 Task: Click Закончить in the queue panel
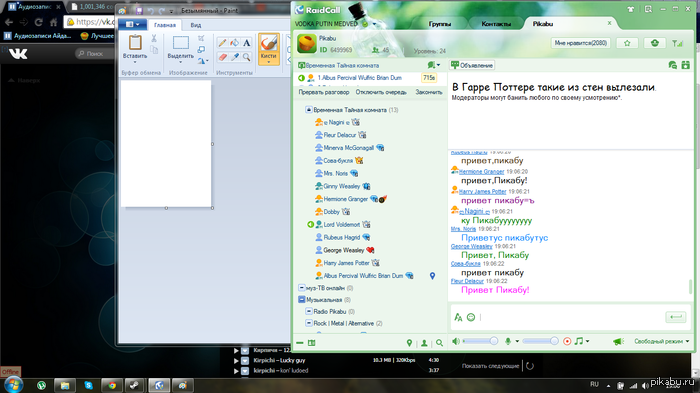click(x=429, y=92)
